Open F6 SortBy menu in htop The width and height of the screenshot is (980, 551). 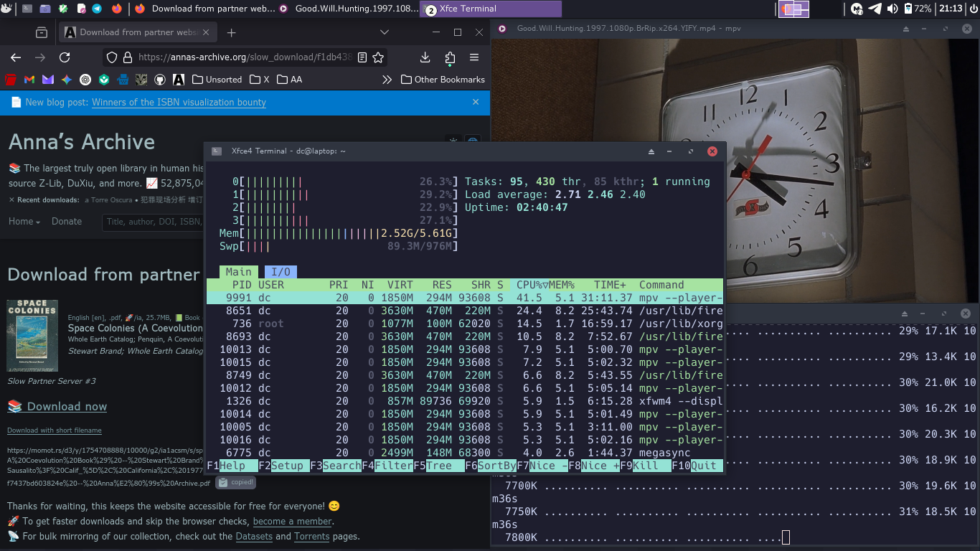tap(491, 466)
